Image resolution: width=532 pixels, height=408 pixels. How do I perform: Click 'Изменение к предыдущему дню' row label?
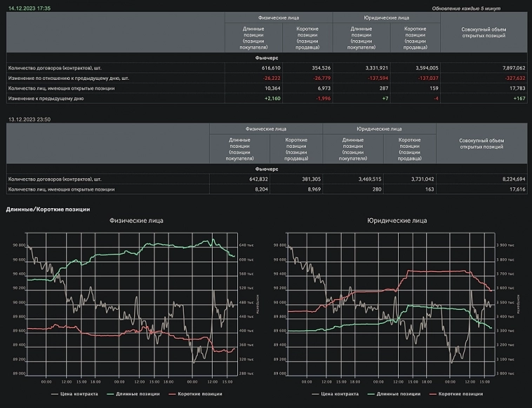pyautogui.click(x=46, y=99)
